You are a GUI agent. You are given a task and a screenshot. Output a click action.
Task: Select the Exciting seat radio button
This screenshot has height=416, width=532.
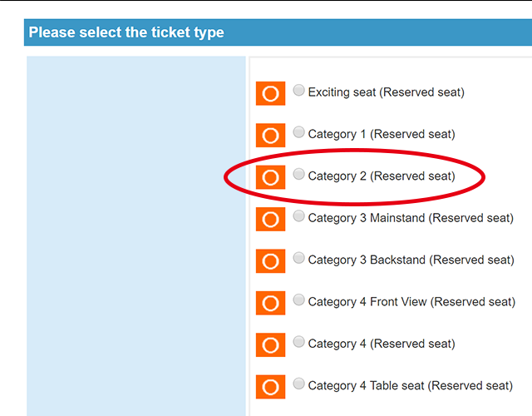click(x=299, y=91)
